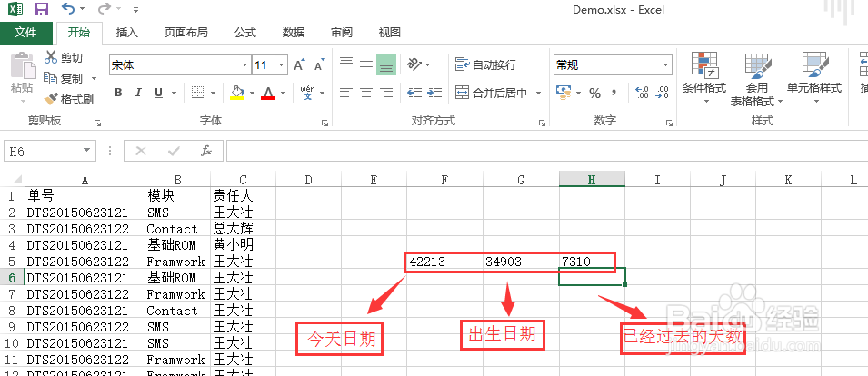Viewport: 868px width, 376px height.
Task: Switch to the 公式 ribbon tab
Action: (245, 33)
